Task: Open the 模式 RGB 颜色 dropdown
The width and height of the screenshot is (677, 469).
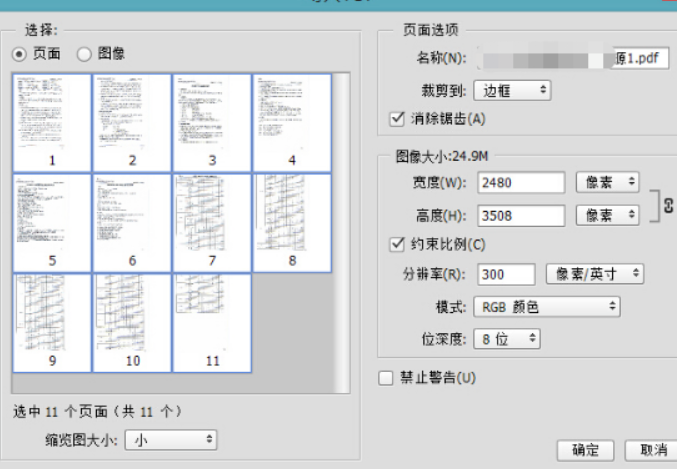Action: pyautogui.click(x=547, y=307)
